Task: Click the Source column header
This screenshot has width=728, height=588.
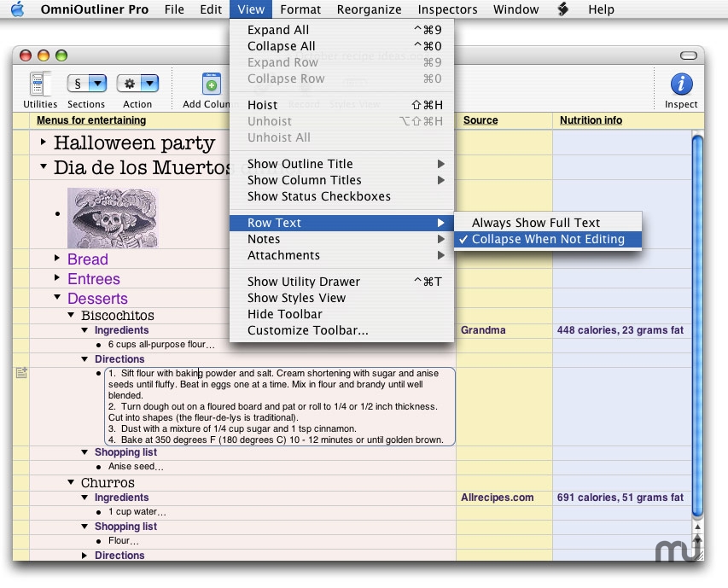Action: (x=480, y=120)
